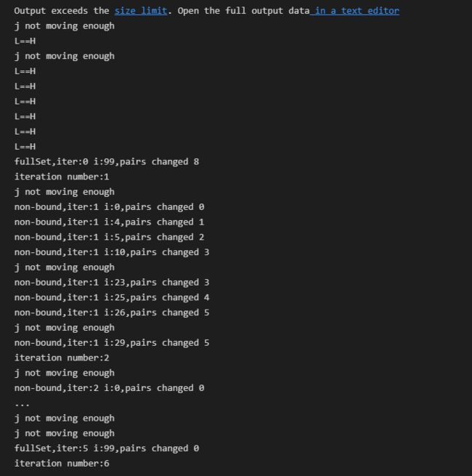Select the 'iteration number:2' output line
The width and height of the screenshot is (472, 476).
tap(62, 358)
